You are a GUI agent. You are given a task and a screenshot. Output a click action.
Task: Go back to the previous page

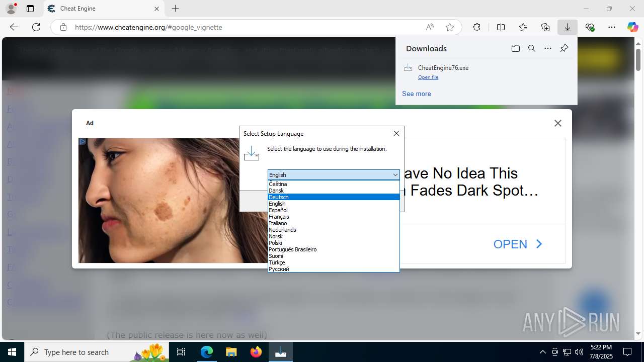[14, 27]
